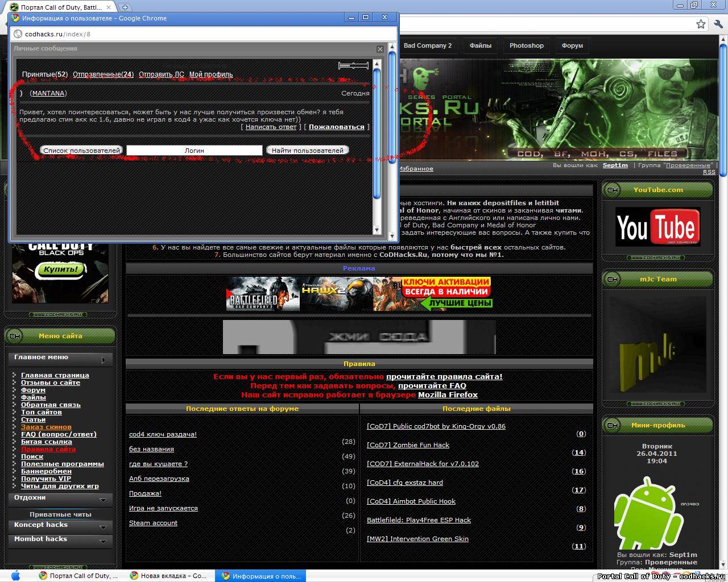728x582 pixels.
Task: Click the bookmark star icon in Chrome
Action: [x=701, y=24]
